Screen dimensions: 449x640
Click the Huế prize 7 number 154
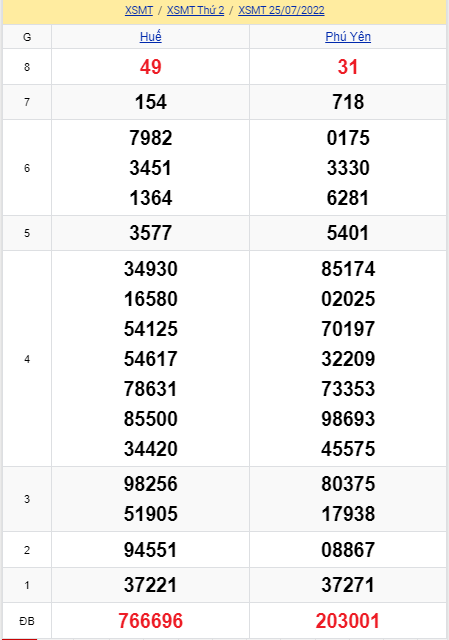(x=151, y=102)
